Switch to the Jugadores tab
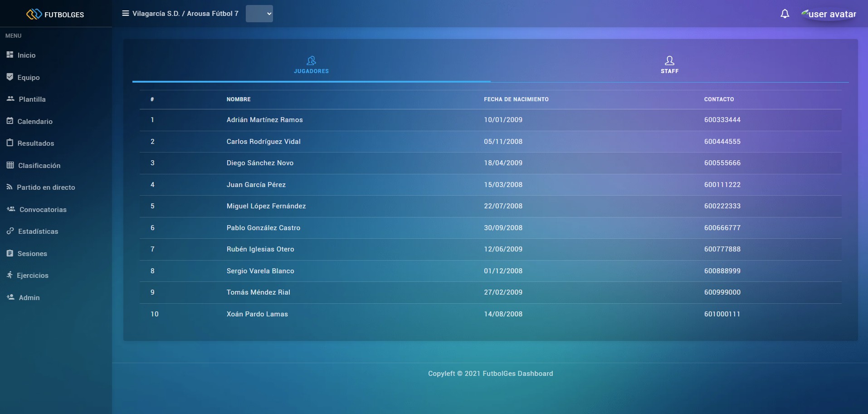 311,65
